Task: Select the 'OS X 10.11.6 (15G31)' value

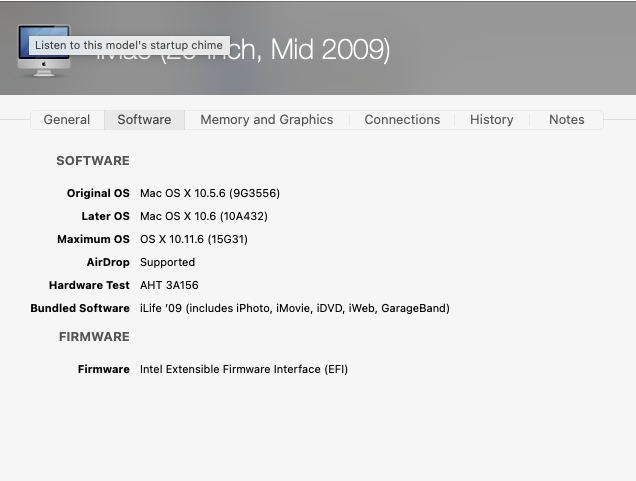Action: click(193, 239)
